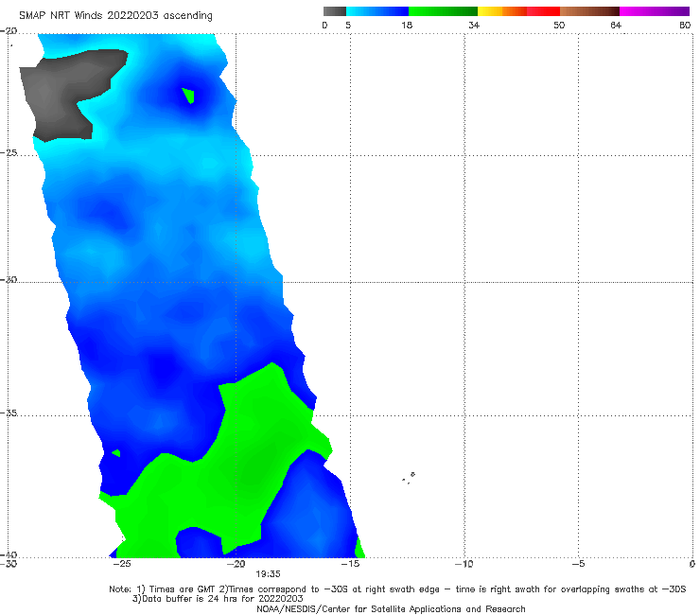This screenshot has width=700, height=615.
Task: Click the '50' label under the color bar
Action: pos(559,25)
